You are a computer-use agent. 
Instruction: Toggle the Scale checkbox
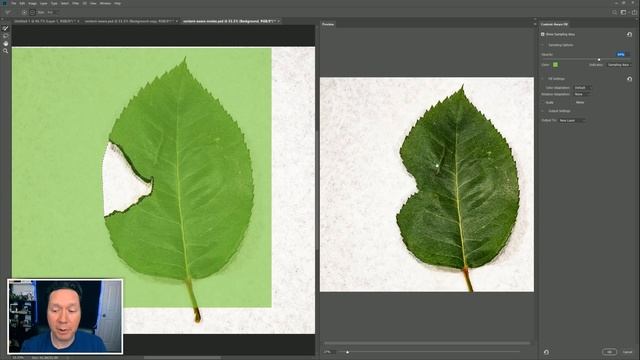click(x=543, y=102)
